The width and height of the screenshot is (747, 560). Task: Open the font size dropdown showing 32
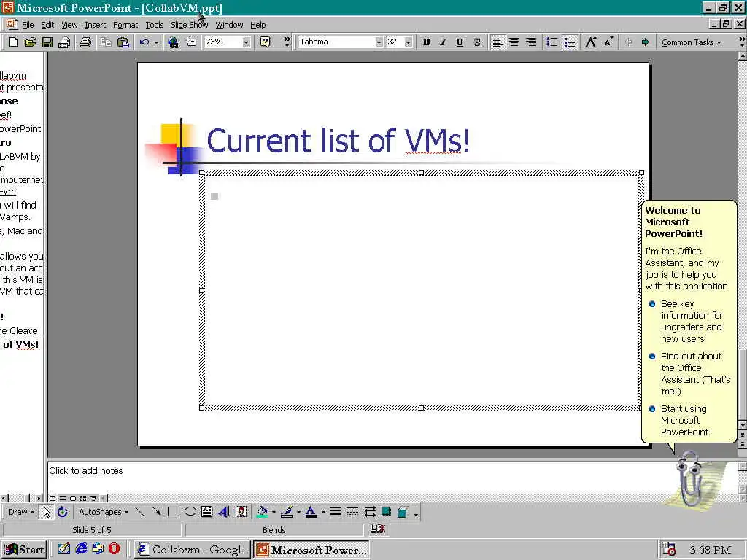[x=408, y=42]
